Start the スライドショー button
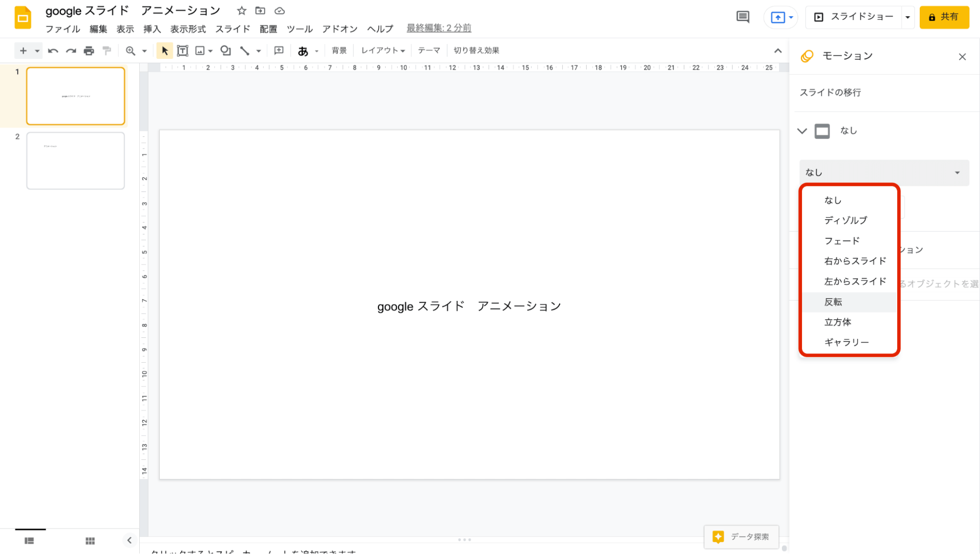The image size is (980, 554). point(854,17)
